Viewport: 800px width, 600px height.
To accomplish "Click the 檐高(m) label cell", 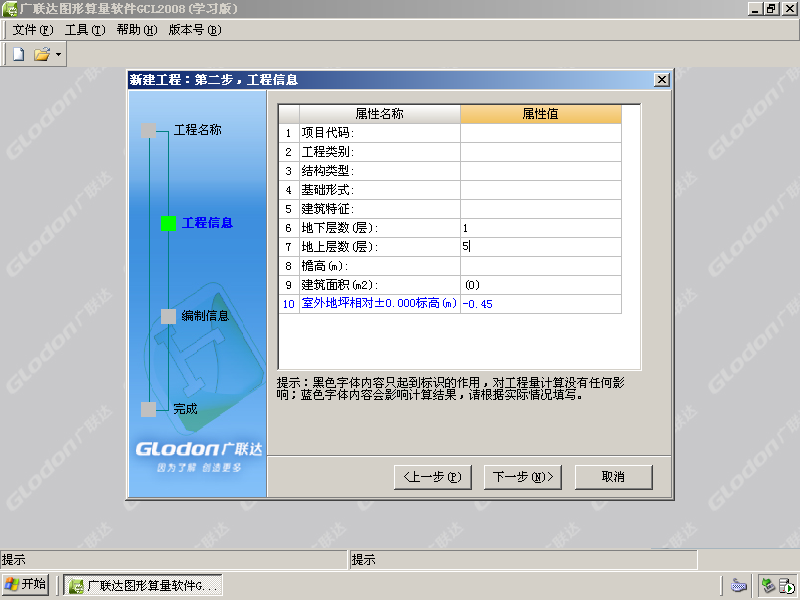I will coord(380,266).
